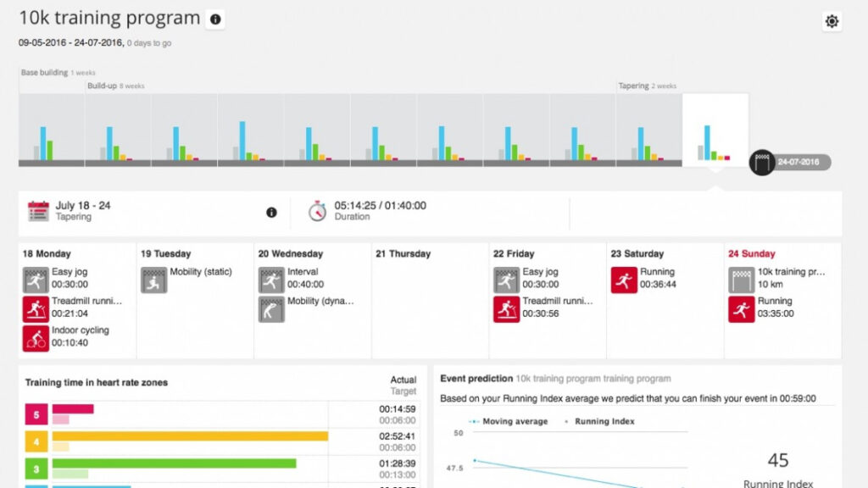Click info icon beside 10k training program title
Viewport: 868px width, 488px height.
(x=215, y=19)
